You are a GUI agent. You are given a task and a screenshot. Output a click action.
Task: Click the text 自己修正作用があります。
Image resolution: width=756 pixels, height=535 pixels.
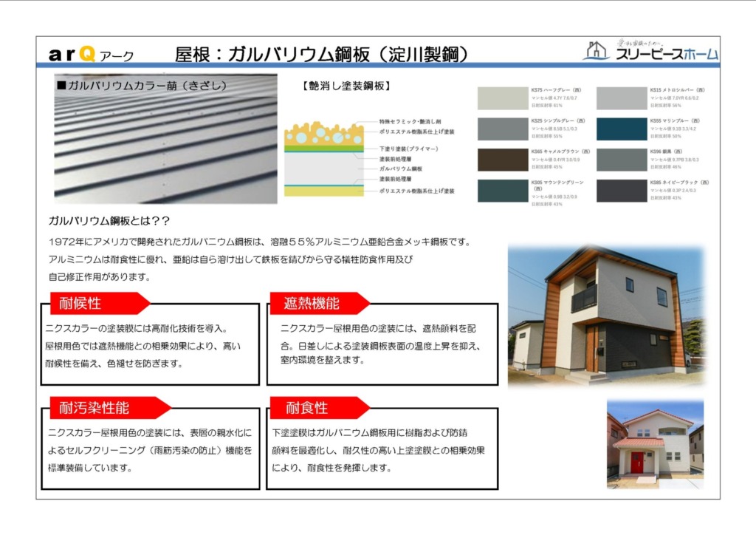point(100,277)
